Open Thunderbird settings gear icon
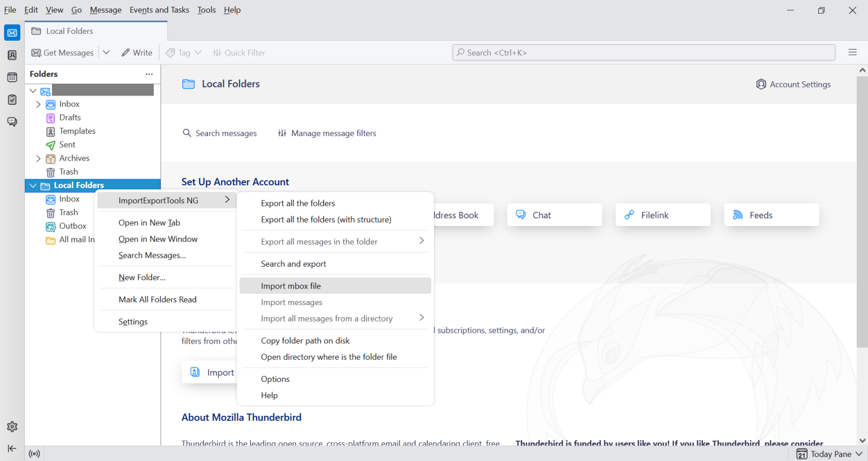Viewport: 868px width, 461px height. point(12,427)
